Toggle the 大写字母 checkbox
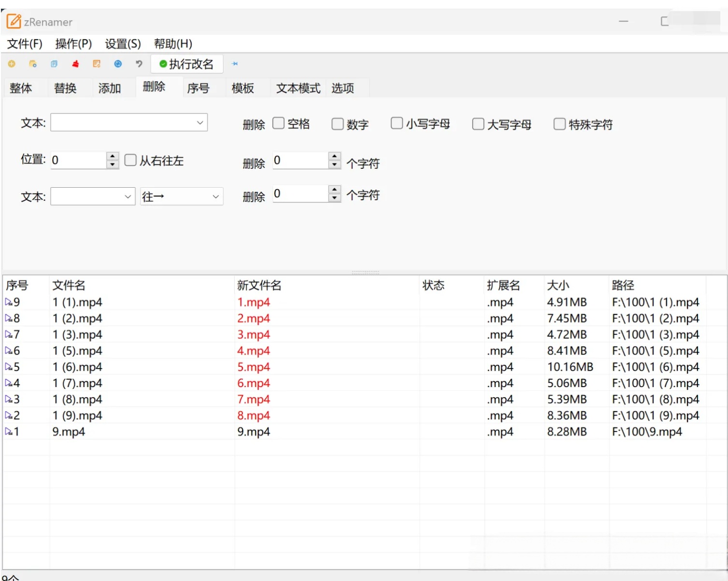Screen dimensions: 728x581 point(478,124)
